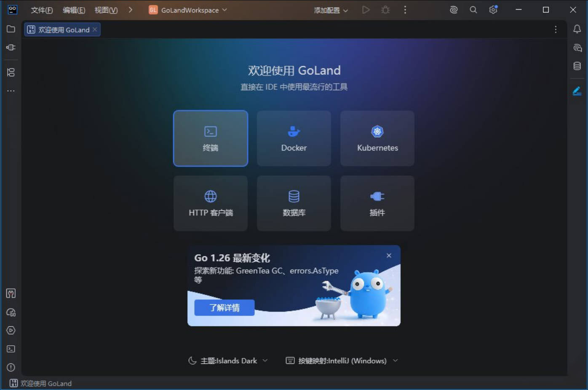
Task: Open the 主题:Islands Dark theme dropdown
Action: 228,361
